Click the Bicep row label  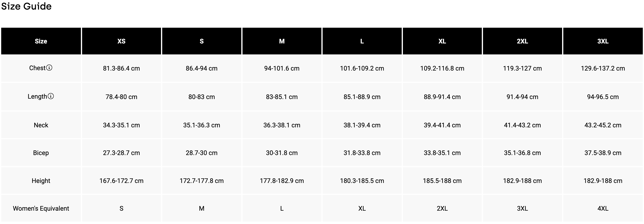coord(41,153)
